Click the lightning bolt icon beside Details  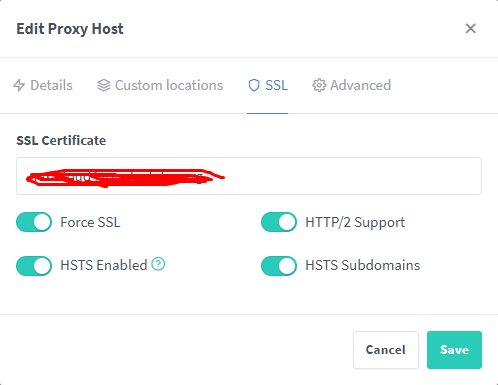[x=19, y=85]
